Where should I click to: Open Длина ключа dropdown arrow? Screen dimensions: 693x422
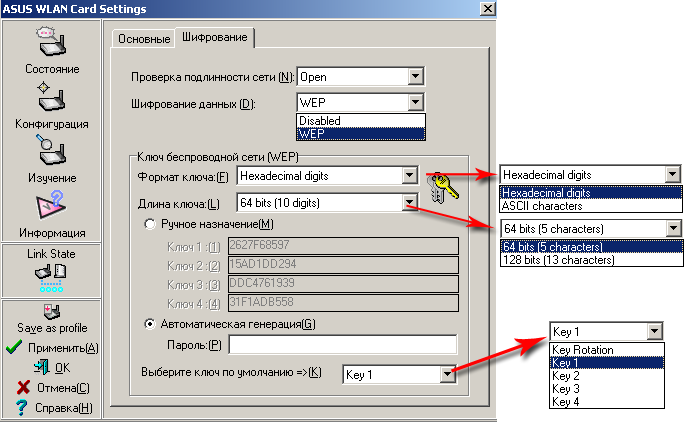coord(410,203)
